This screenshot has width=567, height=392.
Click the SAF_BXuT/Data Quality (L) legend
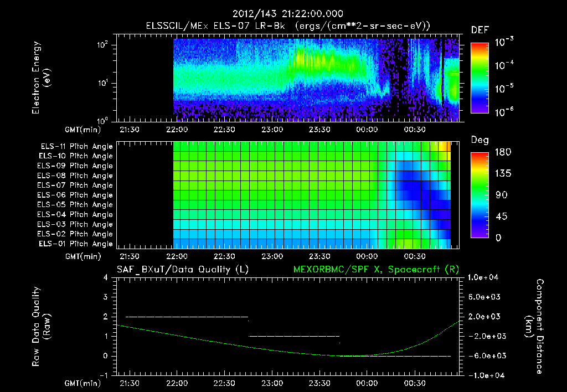183,270
